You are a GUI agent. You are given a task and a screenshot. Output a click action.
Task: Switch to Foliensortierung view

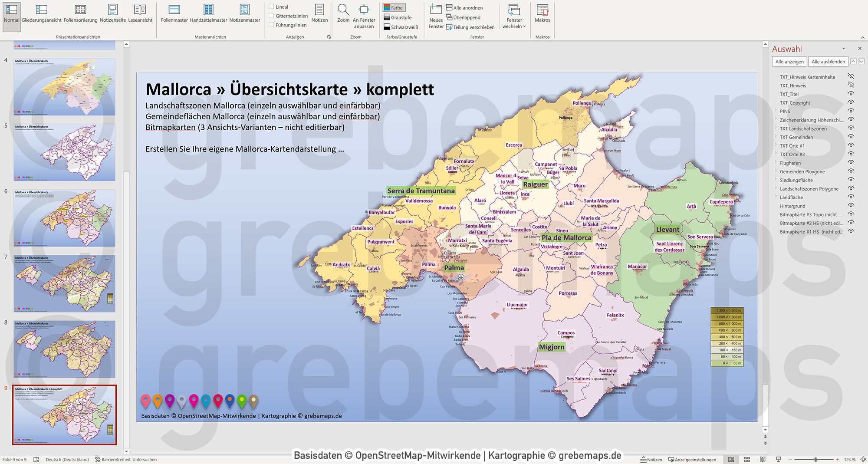(x=80, y=13)
